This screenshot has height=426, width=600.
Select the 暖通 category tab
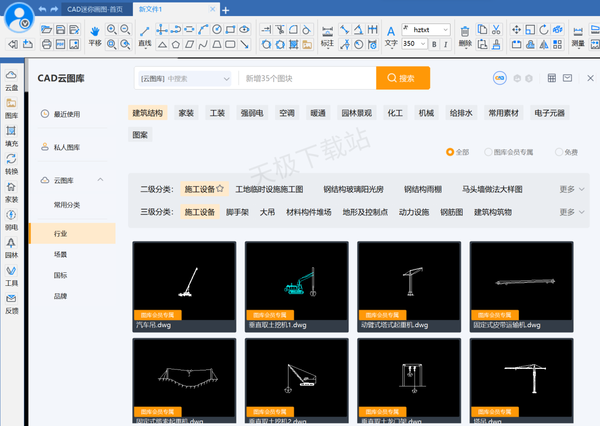point(316,114)
